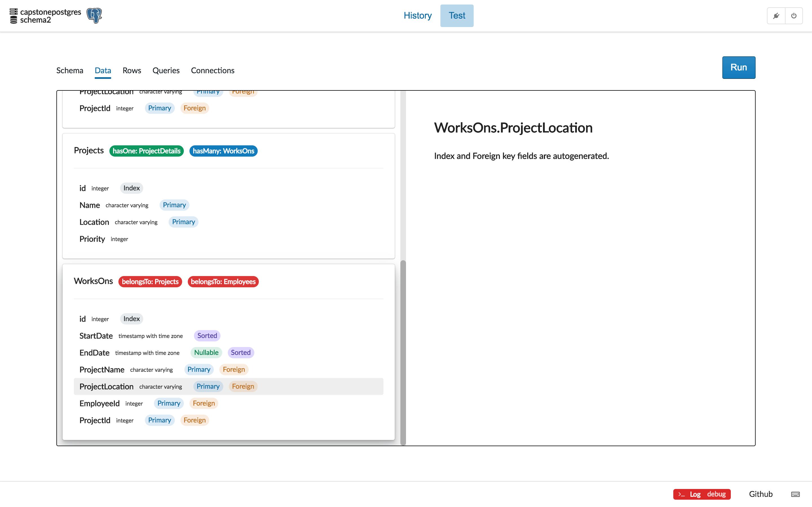Click the hasOne: ProjectDetails badge
This screenshot has width=812, height=507.
[146, 151]
